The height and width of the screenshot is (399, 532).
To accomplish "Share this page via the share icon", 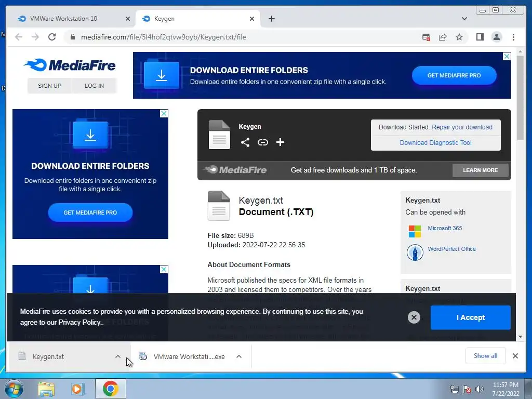I will coord(443,37).
